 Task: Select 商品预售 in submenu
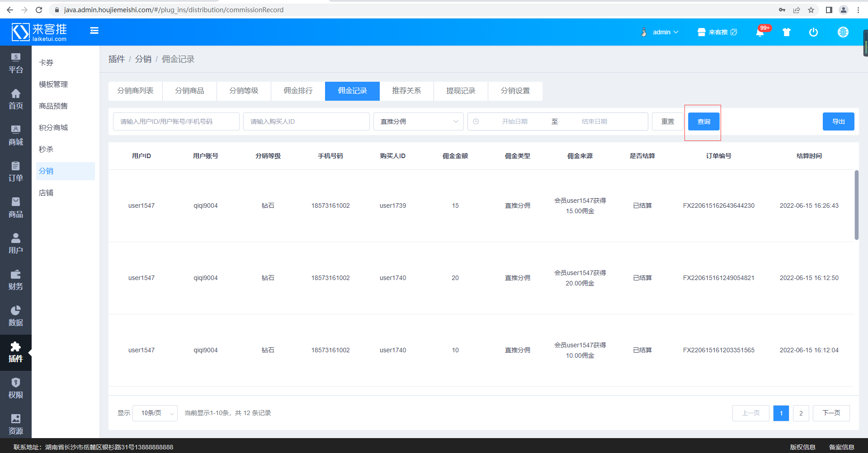click(66, 106)
